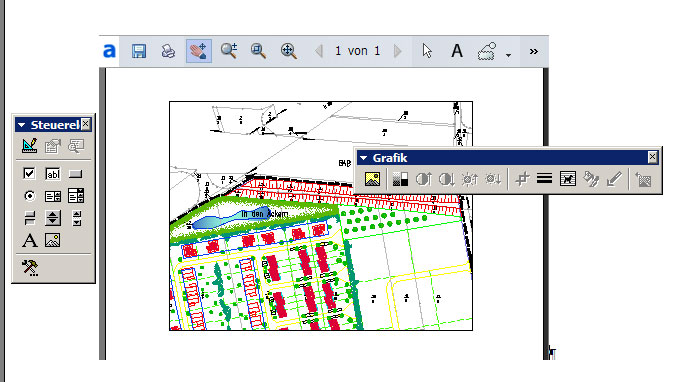
Task: Click the line style icon in Grafik
Action: coord(544,179)
